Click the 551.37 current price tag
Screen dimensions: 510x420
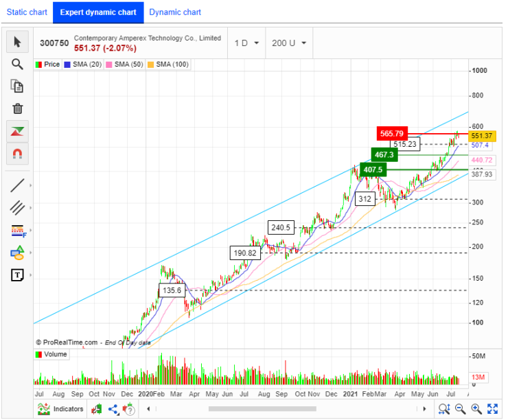pyautogui.click(x=482, y=136)
